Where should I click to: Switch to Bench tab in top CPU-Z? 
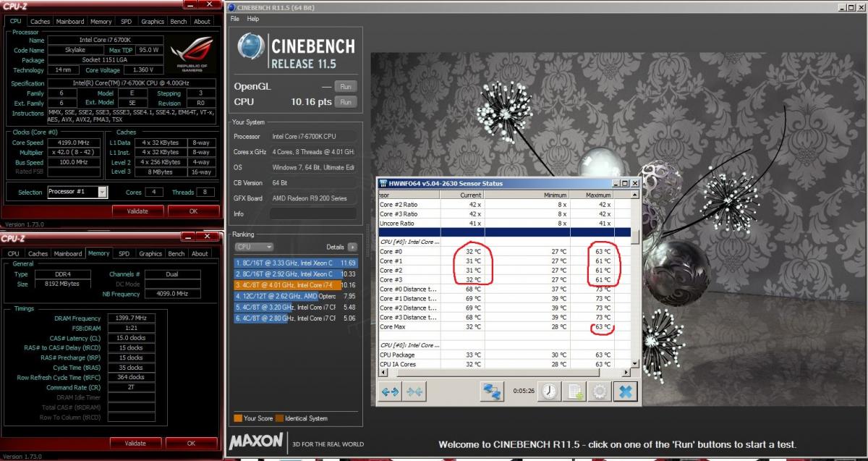178,22
